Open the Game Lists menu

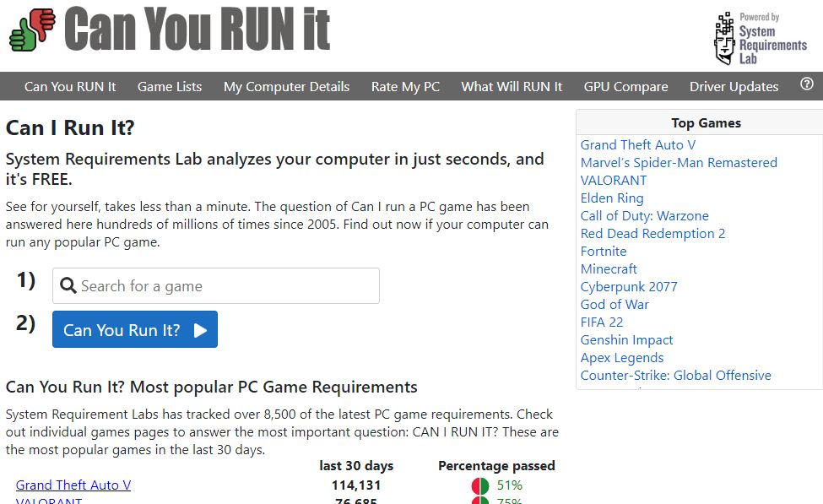[170, 87]
